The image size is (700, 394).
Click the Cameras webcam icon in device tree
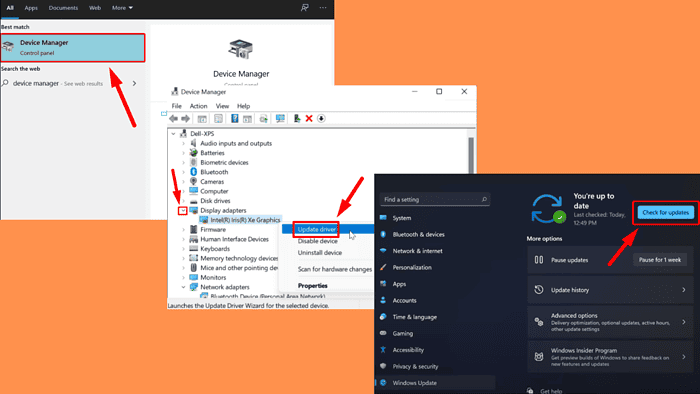click(193, 182)
